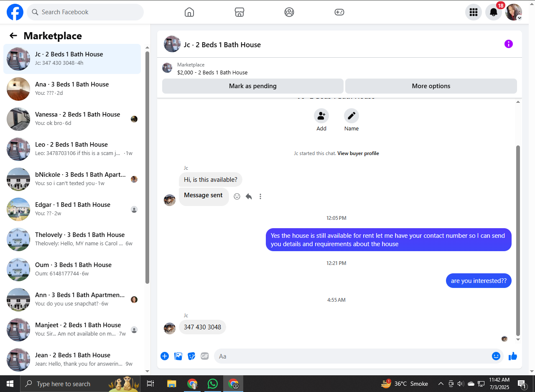The height and width of the screenshot is (392, 535).
Task: Click Jc's avatar beside 347 430 3048 message
Action: [170, 328]
